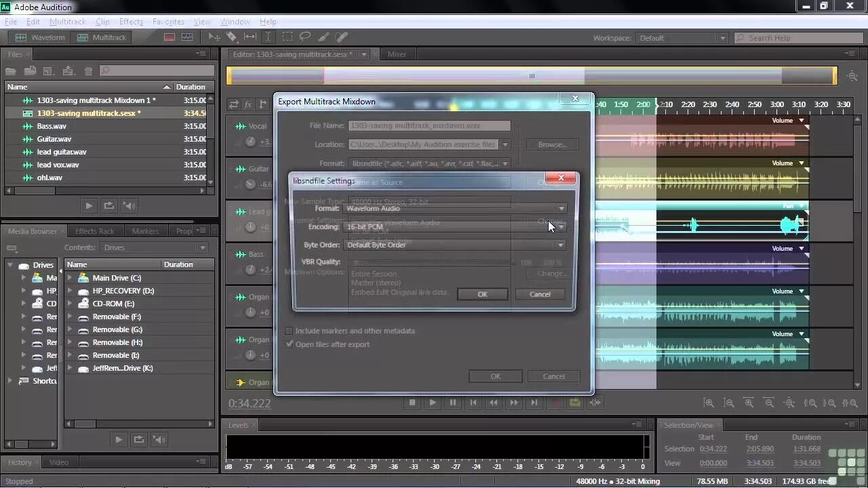Click the Open File folder icon
The image size is (868, 488).
[x=11, y=70]
